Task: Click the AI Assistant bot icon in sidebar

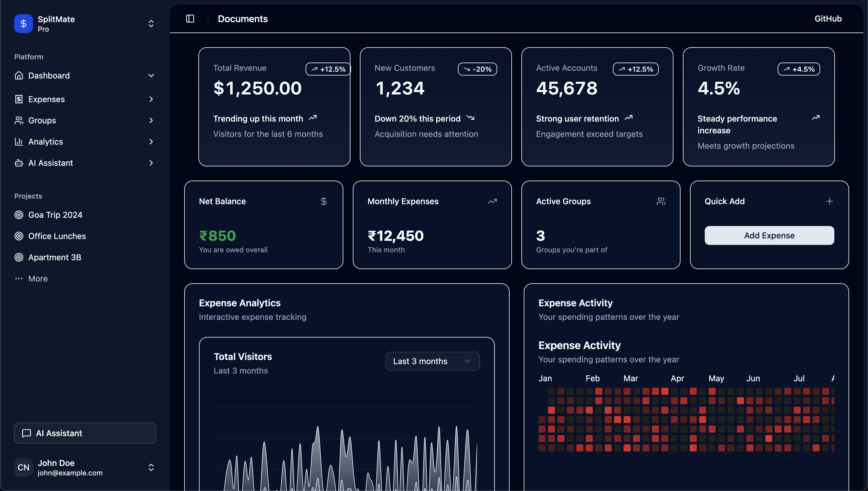Action: tap(19, 163)
